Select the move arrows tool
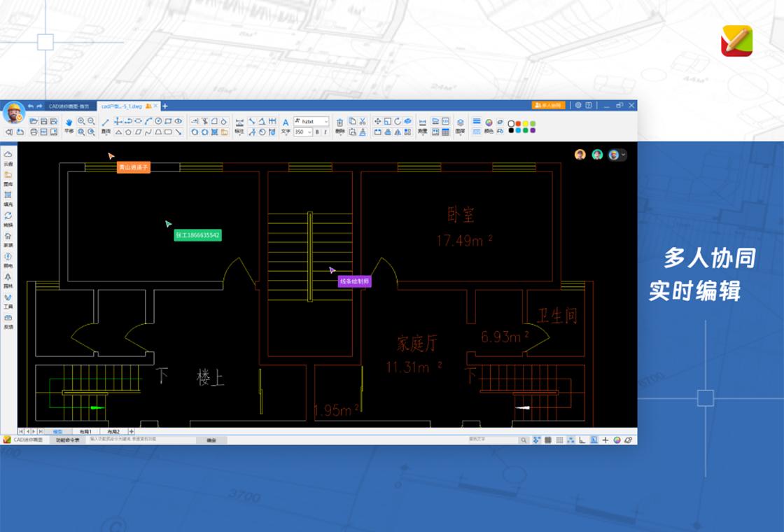Viewport: 784px width, 532px height. coord(377,121)
